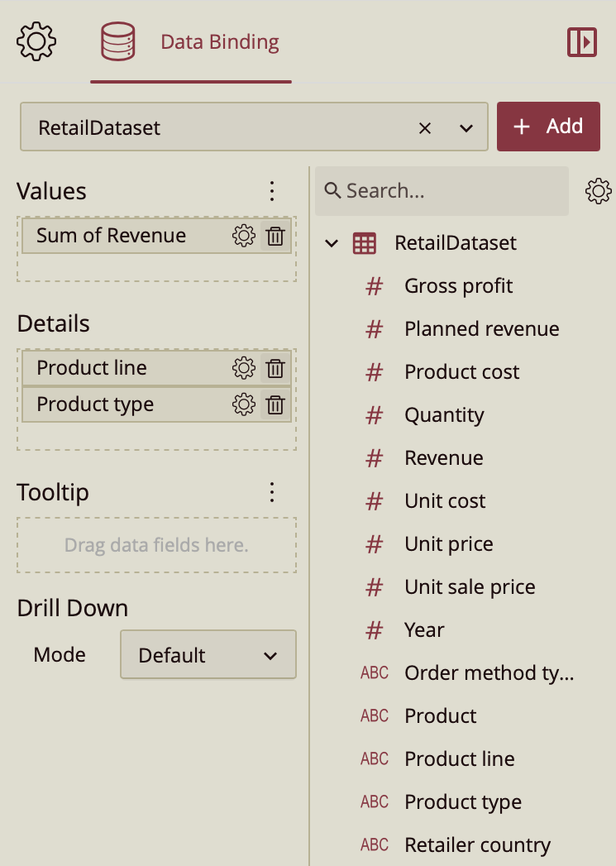This screenshot has width=616, height=866.
Task: Collapse the side panel with toggle icon
Action: tap(582, 42)
